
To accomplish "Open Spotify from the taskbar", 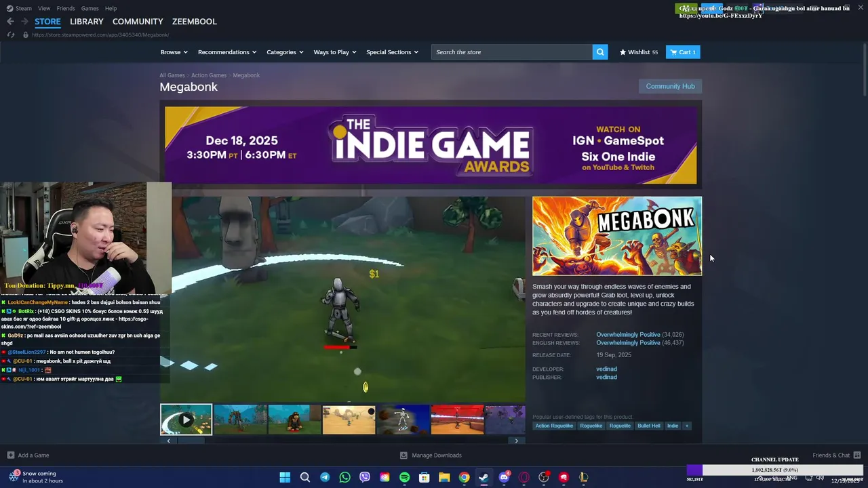I will point(404,477).
